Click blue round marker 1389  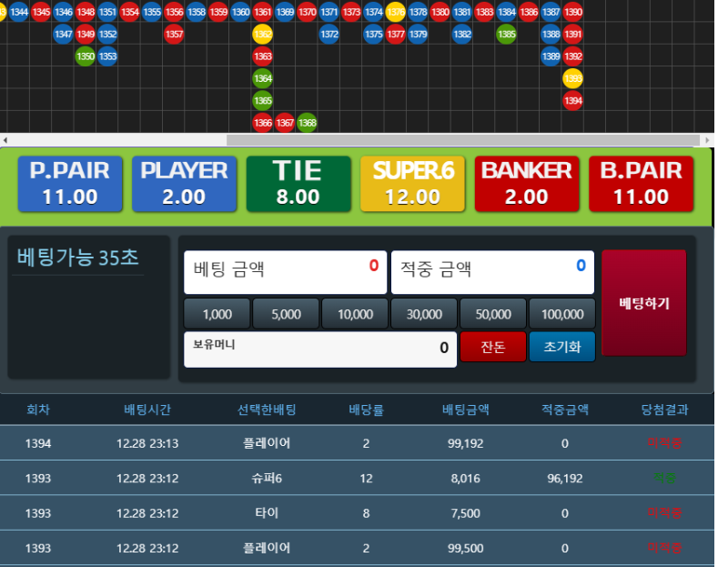[x=551, y=56]
